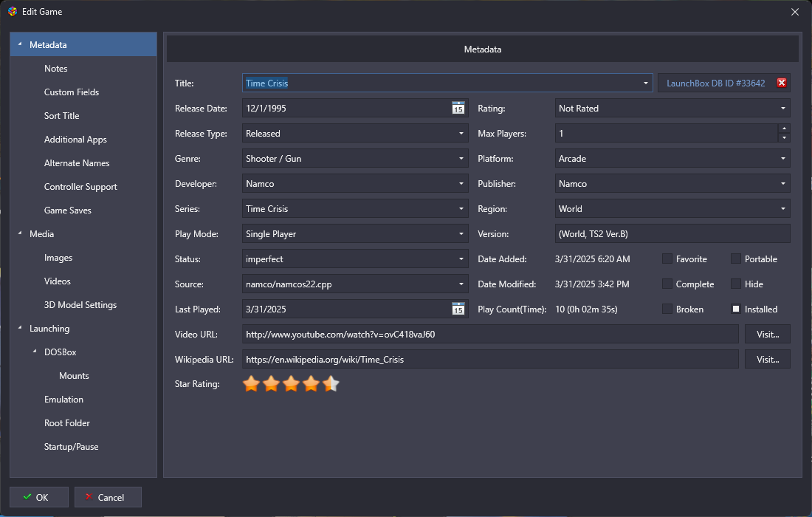The height and width of the screenshot is (517, 812).
Task: Open the Startup/Pause page
Action: (71, 447)
